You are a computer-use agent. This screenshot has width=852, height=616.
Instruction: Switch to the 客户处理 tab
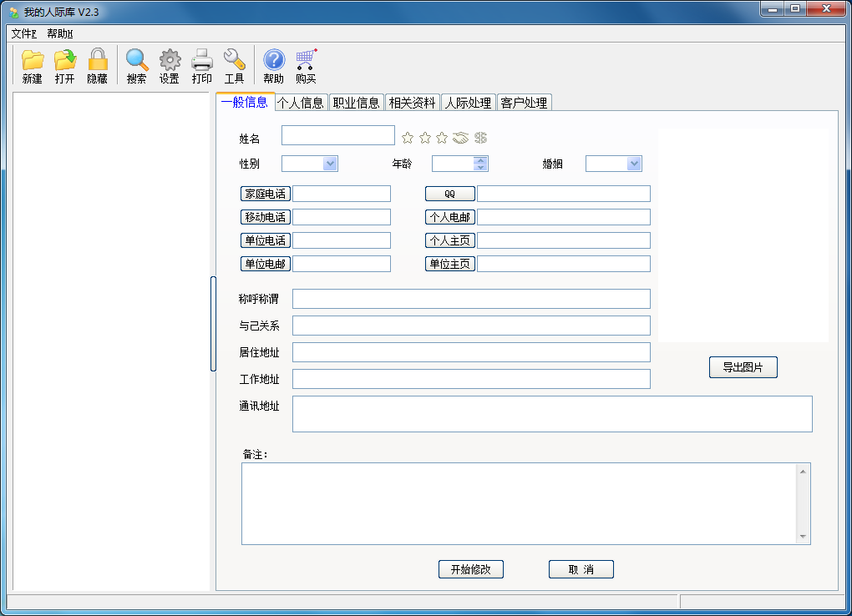pyautogui.click(x=525, y=103)
